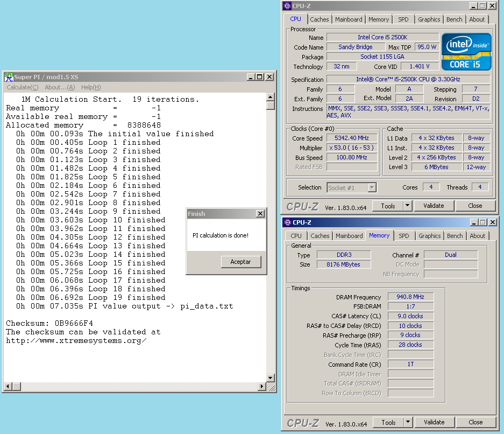Switch to SPD tab in top CPU-Z

tap(403, 19)
